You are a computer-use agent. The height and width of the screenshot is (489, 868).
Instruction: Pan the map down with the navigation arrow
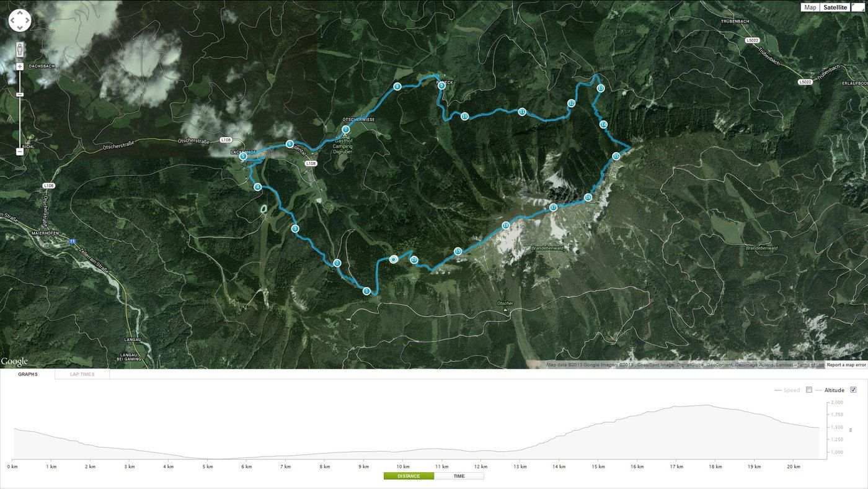click(20, 27)
